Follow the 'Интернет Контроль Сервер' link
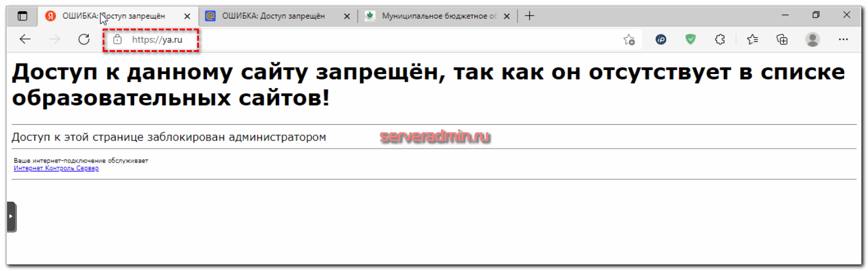Image resolution: width=868 pixels, height=271 pixels. point(56,168)
